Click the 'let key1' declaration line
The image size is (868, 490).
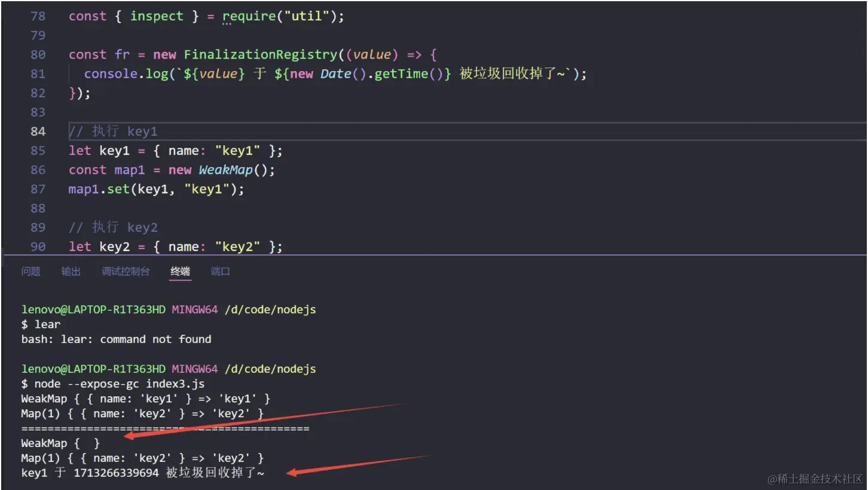coord(176,151)
